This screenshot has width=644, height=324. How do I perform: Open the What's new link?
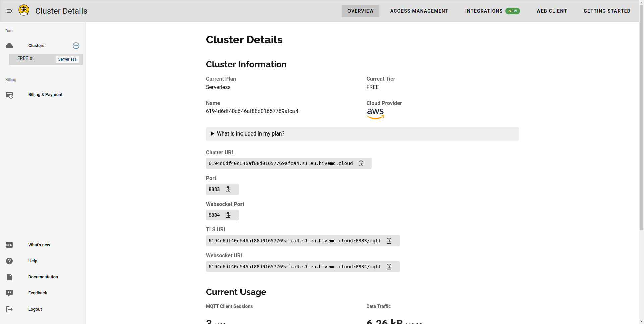point(39,245)
